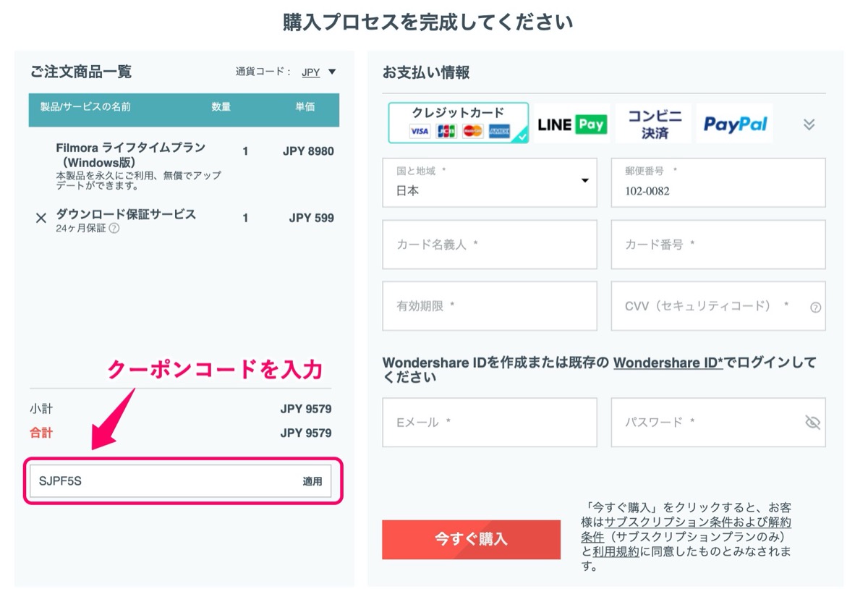
Task: Open the 利用規約 link
Action: pyautogui.click(x=616, y=551)
